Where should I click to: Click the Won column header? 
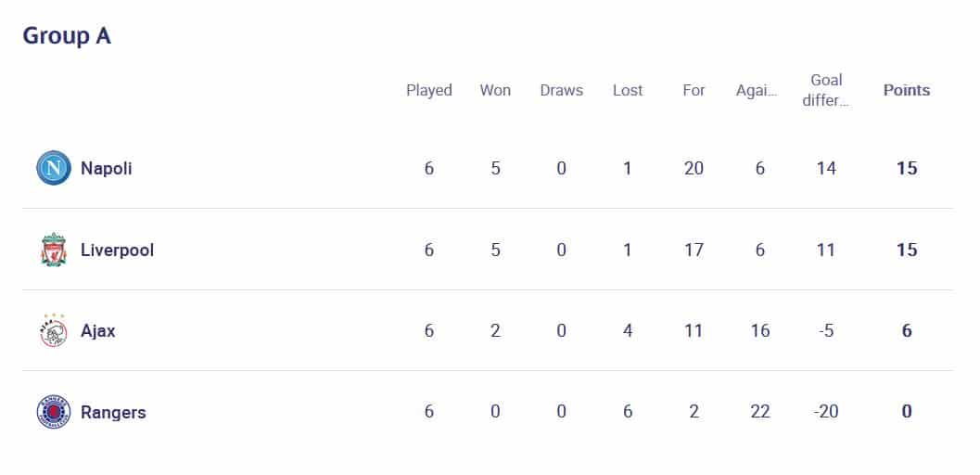pyautogui.click(x=495, y=91)
